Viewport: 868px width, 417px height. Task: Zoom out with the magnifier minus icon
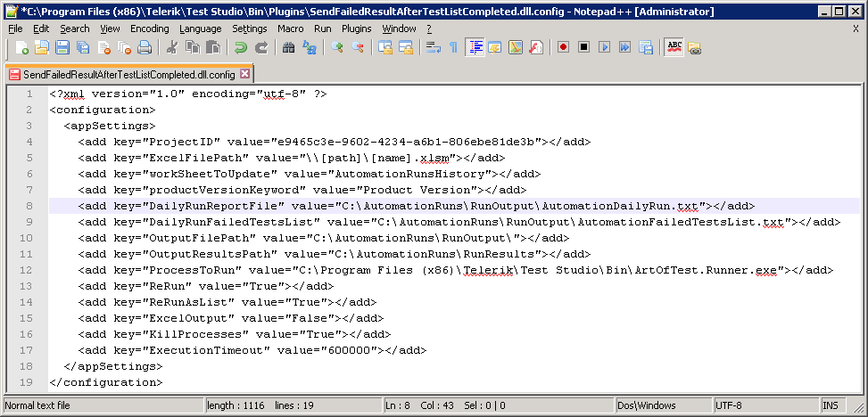[357, 47]
